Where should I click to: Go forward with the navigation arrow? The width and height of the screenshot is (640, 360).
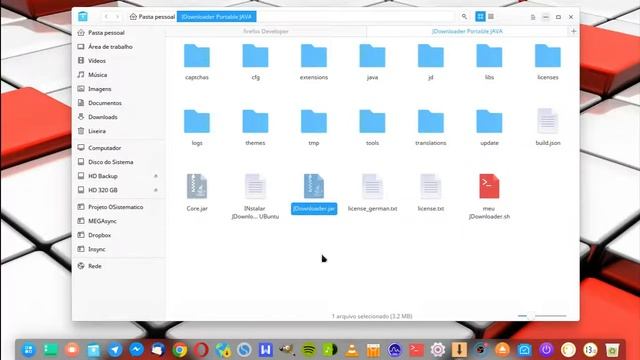click(118, 17)
